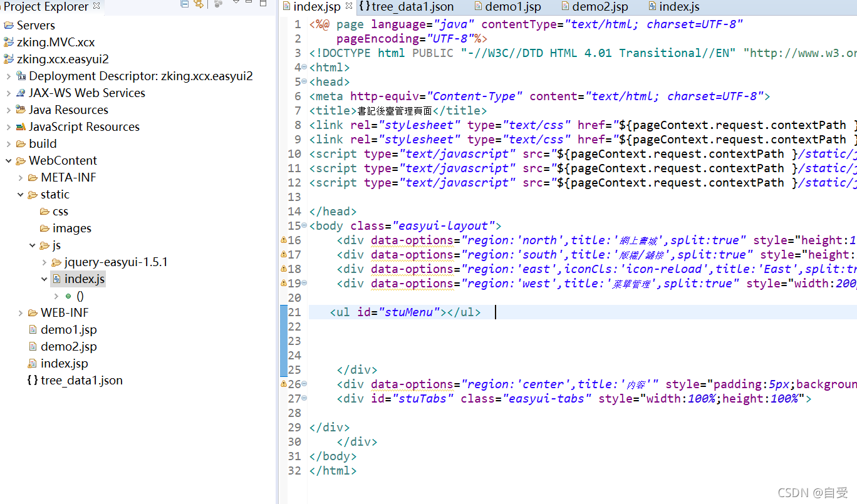The image size is (857, 504).
Task: Fold the body section on line 15
Action: coord(304,225)
